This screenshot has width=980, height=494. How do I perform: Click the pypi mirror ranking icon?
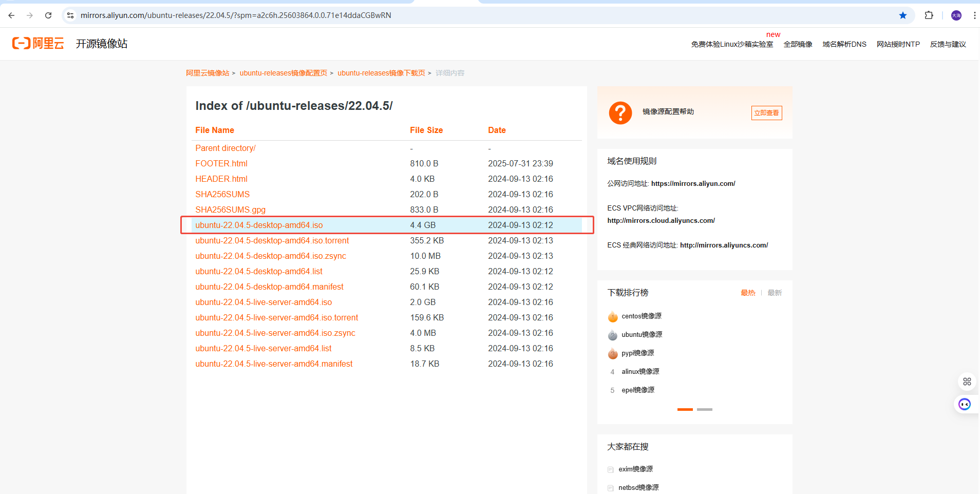pyautogui.click(x=613, y=353)
